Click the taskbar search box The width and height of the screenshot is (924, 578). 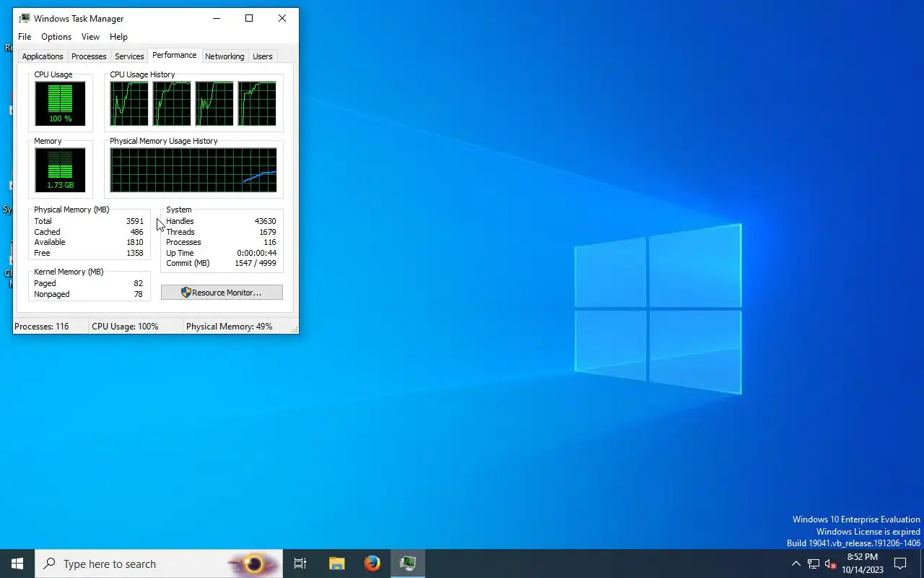point(159,564)
